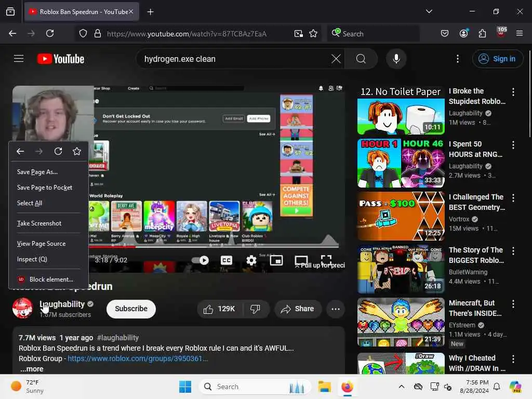Dislike this video

point(255,309)
